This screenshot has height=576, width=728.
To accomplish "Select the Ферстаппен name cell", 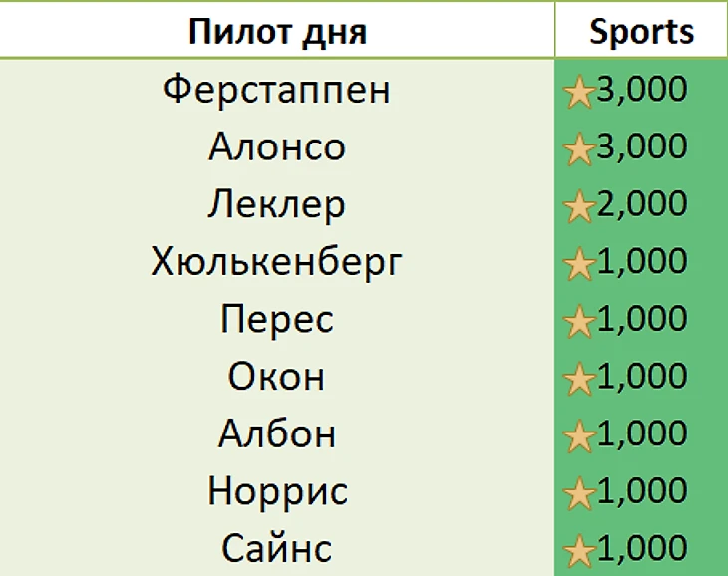I will (x=277, y=91).
